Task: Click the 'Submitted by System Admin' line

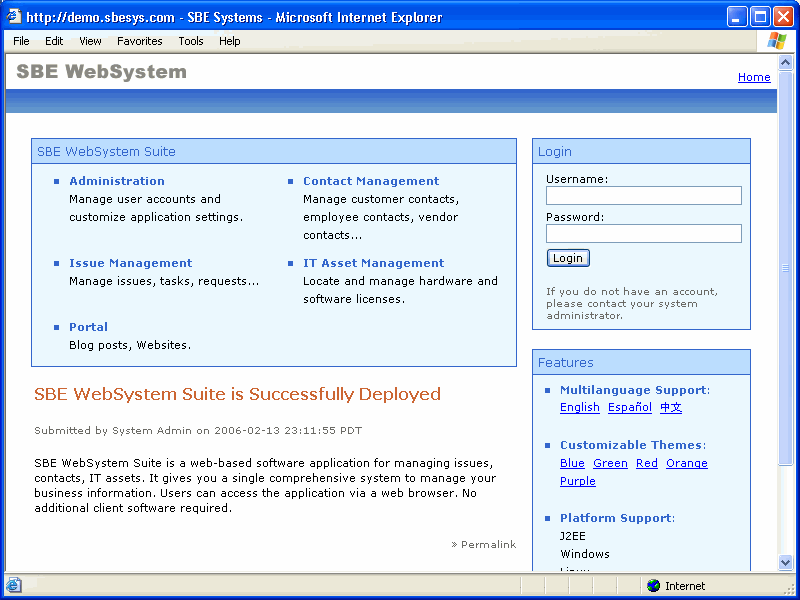Action: [198, 431]
